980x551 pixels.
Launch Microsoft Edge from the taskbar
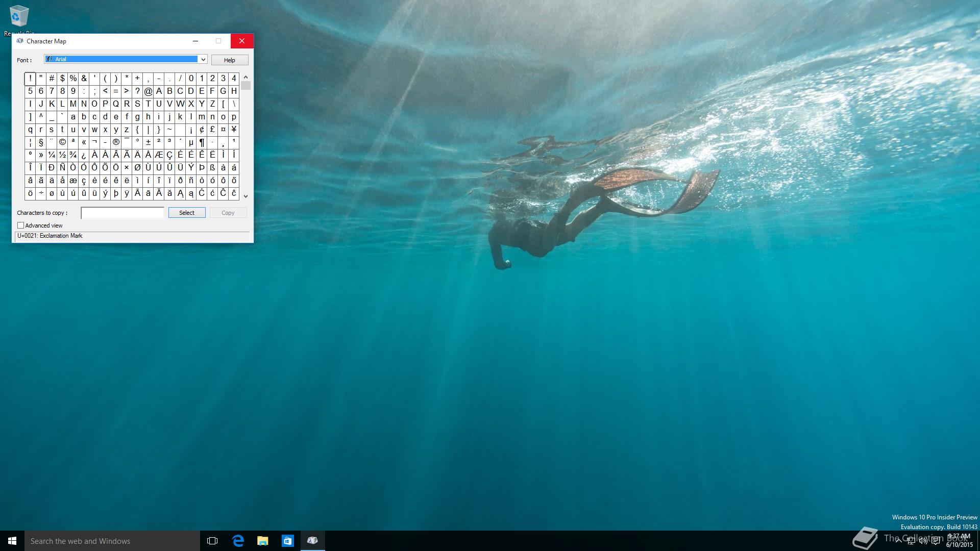[238, 541]
